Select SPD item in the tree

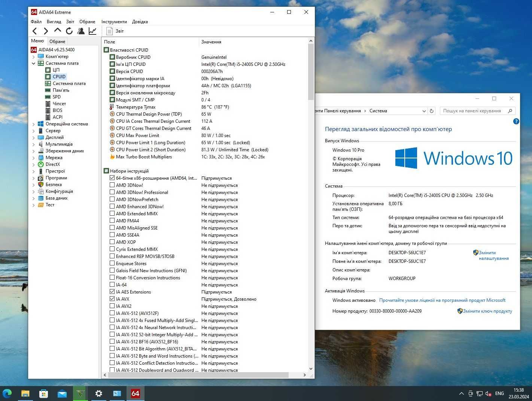tap(57, 97)
